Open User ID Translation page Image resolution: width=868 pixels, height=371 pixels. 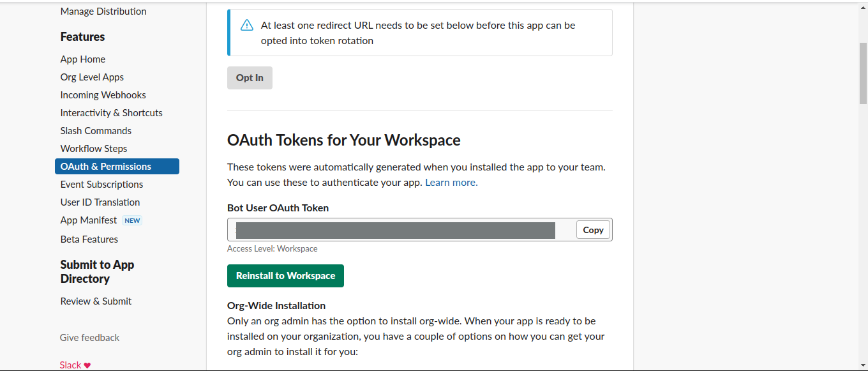pyautogui.click(x=100, y=202)
